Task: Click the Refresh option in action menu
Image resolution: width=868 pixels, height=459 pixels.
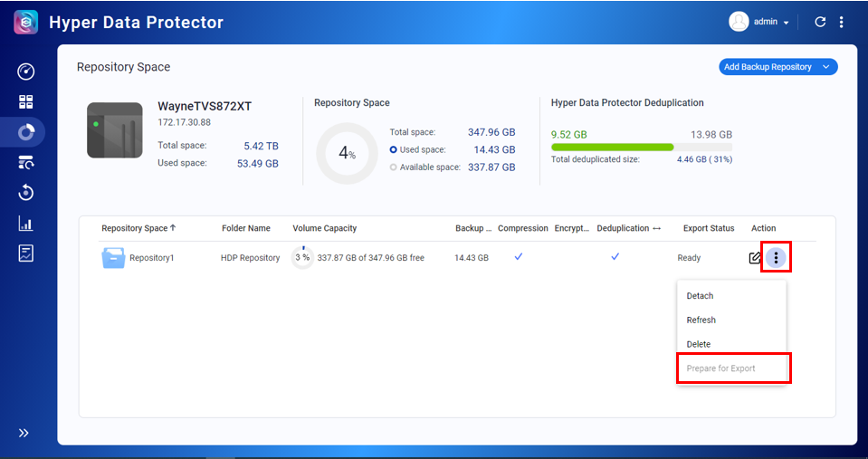Action: point(701,320)
